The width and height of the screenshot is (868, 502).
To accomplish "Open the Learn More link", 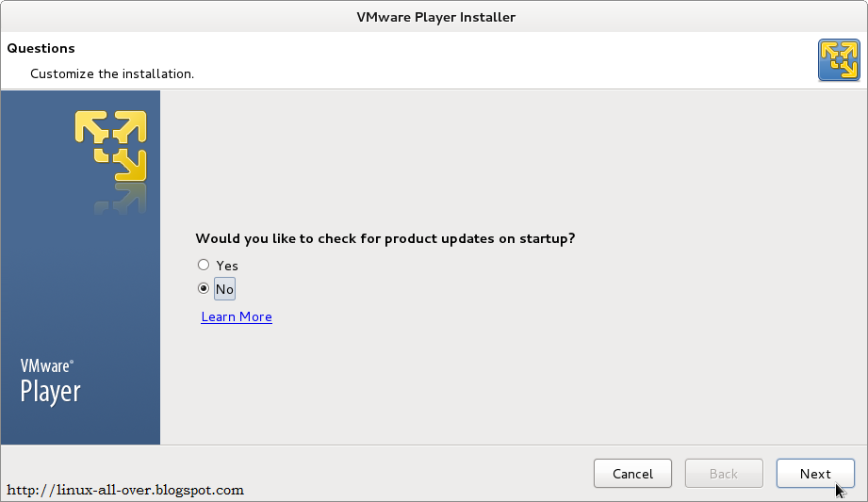I will pos(237,316).
